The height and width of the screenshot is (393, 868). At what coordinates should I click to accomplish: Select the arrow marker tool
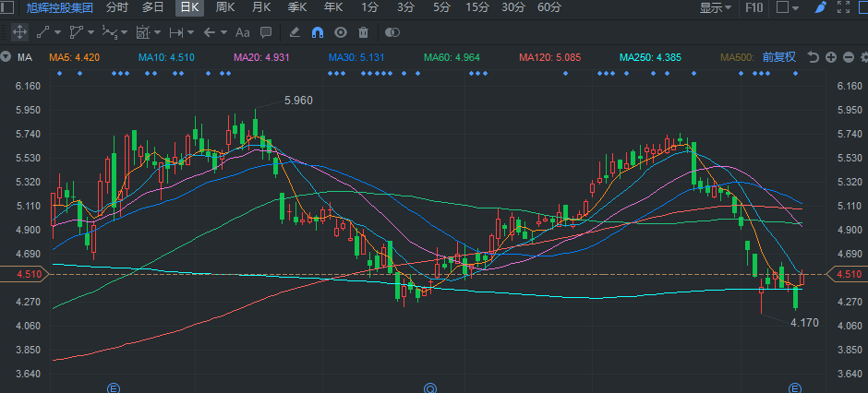click(x=210, y=32)
